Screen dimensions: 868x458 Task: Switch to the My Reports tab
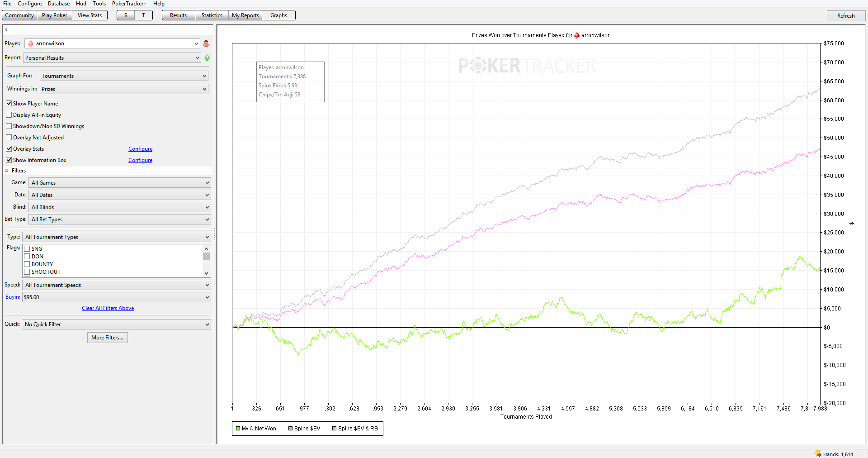point(245,15)
